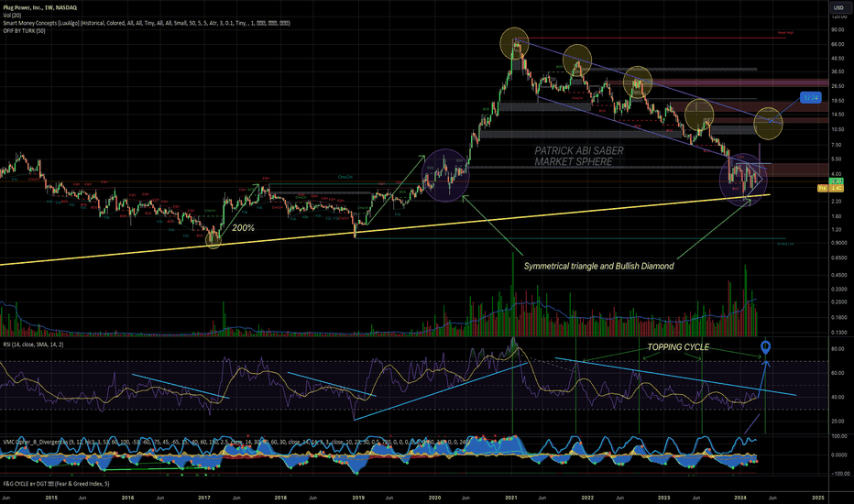
Task: Select the Vol (20) indicator legend
Action: [x=11, y=16]
